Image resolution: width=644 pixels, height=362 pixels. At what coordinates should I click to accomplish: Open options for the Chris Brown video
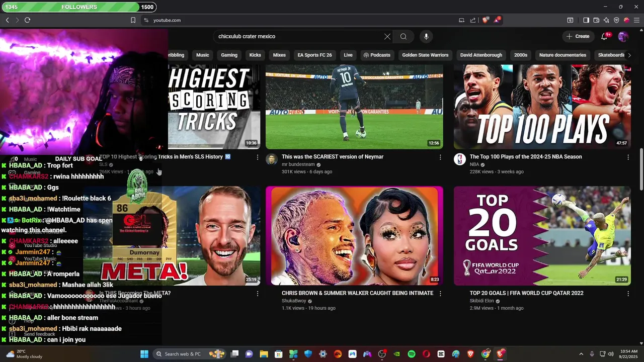440,294
